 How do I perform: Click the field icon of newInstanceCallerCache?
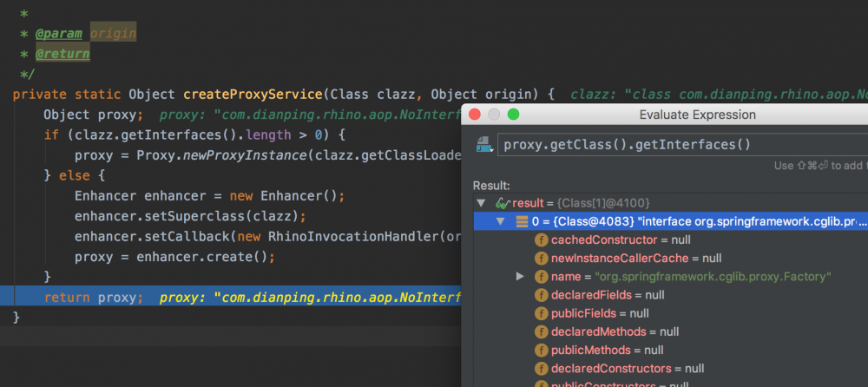coord(541,259)
